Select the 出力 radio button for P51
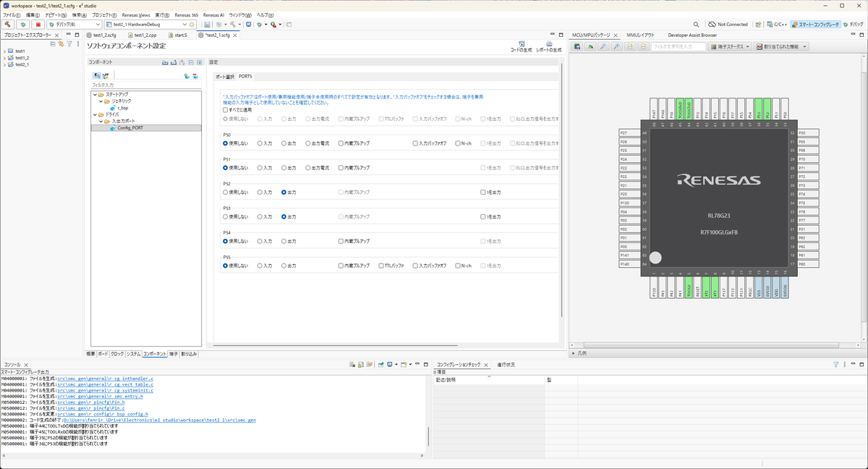This screenshot has width=868, height=469. click(284, 168)
